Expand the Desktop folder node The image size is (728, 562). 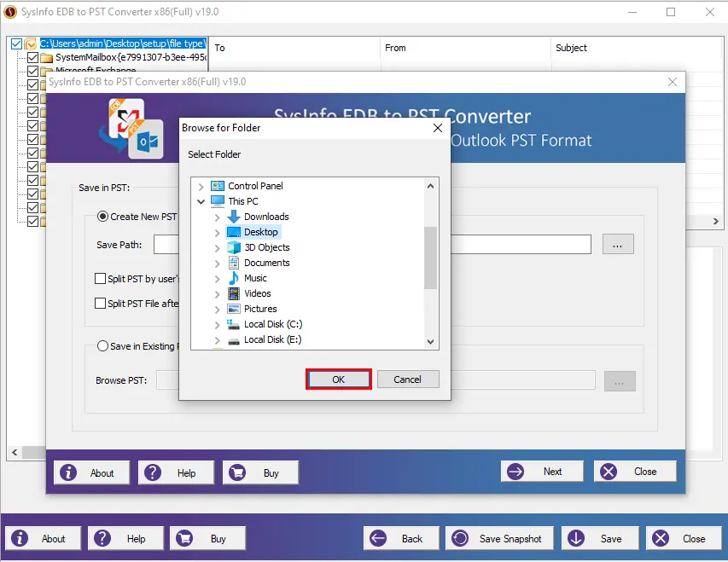(x=218, y=233)
